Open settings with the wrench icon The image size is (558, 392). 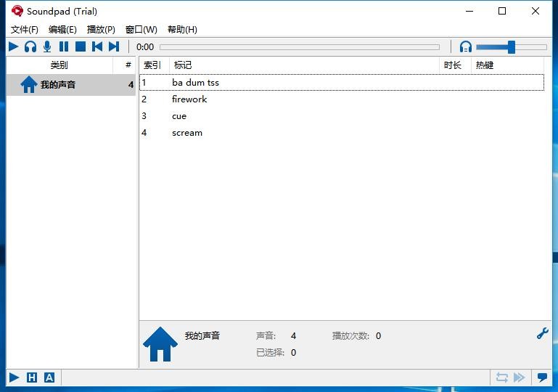(542, 334)
